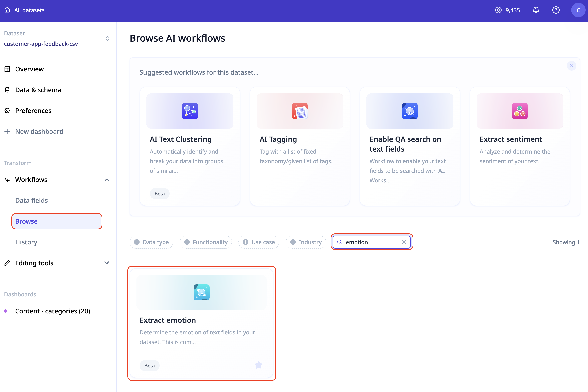Image resolution: width=588 pixels, height=392 pixels.
Task: Select the Extract sentiment workflow icon
Action: [x=520, y=111]
